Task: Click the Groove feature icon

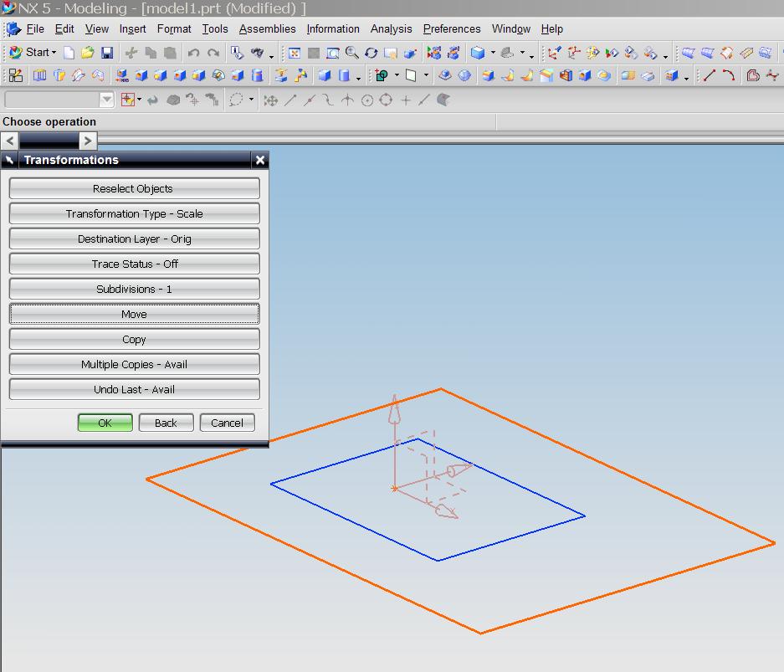Action: [x=257, y=75]
